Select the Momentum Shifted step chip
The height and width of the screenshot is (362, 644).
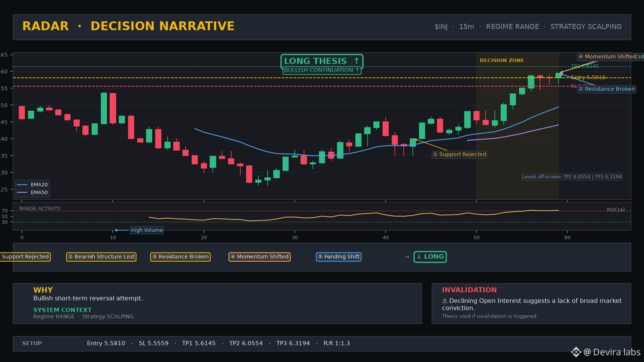(260, 257)
